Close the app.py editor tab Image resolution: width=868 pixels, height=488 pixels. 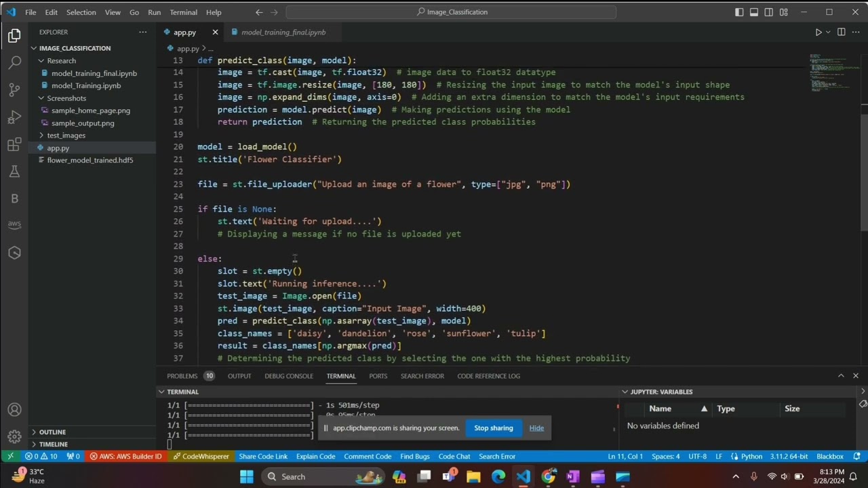pos(215,32)
